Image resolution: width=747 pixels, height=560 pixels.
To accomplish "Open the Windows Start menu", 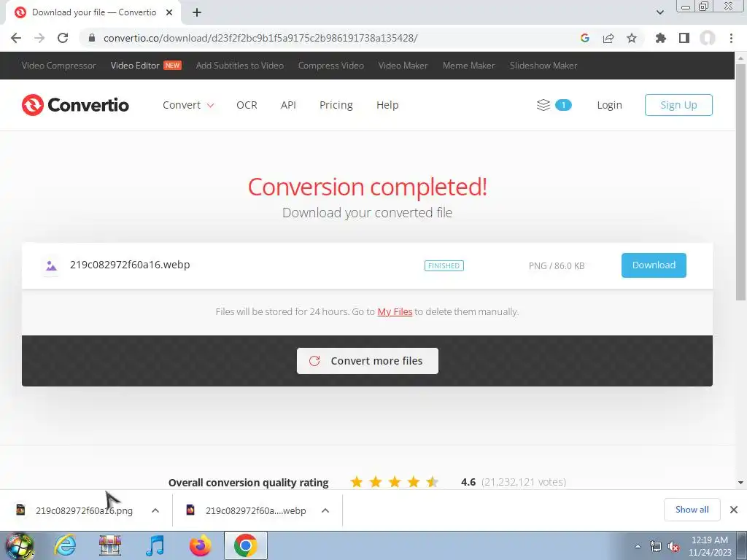I will [19, 545].
